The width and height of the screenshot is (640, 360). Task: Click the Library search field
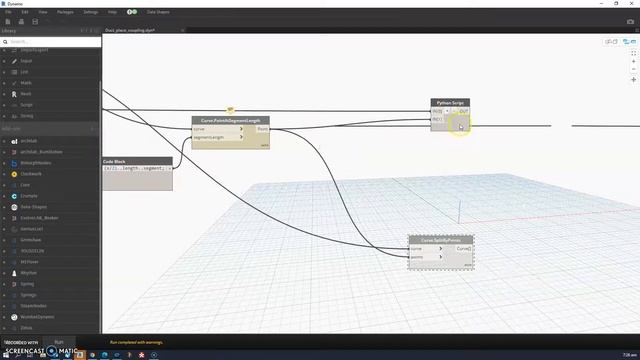(51, 42)
